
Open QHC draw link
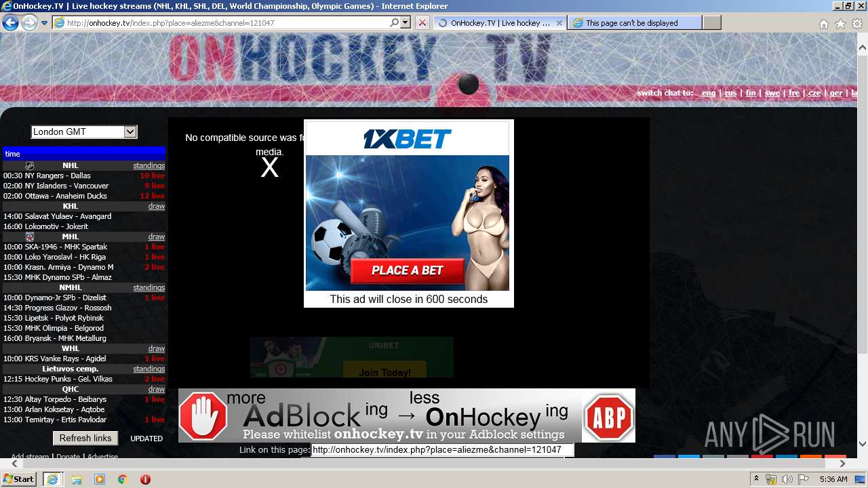coord(157,389)
